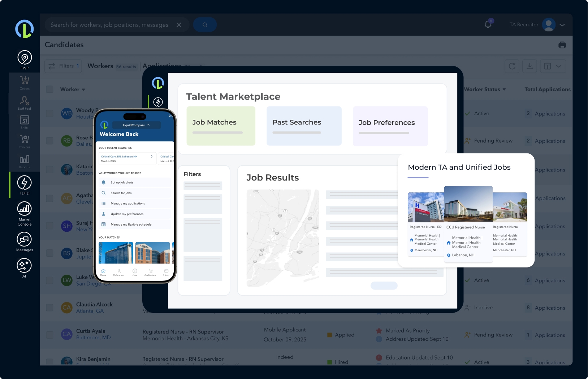This screenshot has height=379, width=588.
Task: Open Market Console in the sidebar
Action: point(25,214)
